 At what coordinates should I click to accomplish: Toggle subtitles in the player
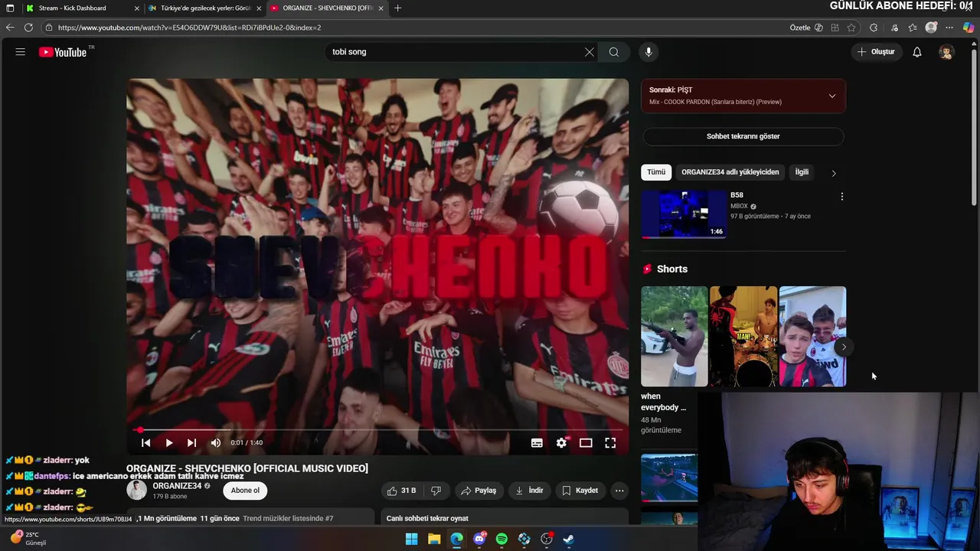(x=537, y=442)
